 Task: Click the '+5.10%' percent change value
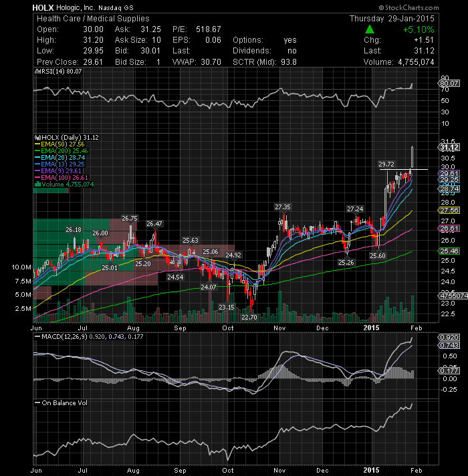419,29
